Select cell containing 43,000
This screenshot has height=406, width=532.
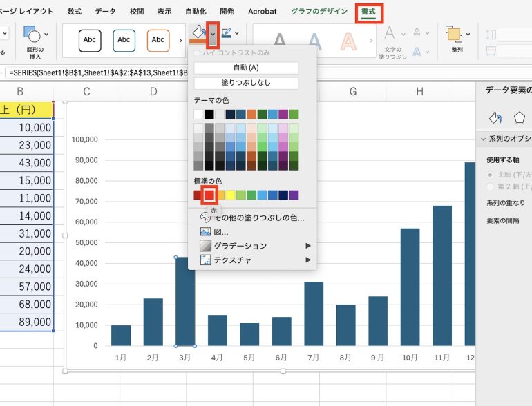point(26,163)
